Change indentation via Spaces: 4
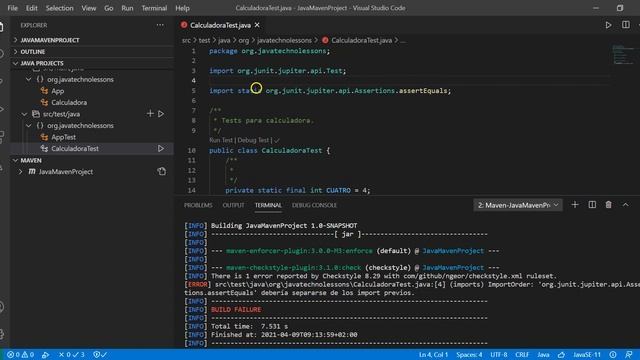The height and width of the screenshot is (360, 640). click(x=469, y=354)
